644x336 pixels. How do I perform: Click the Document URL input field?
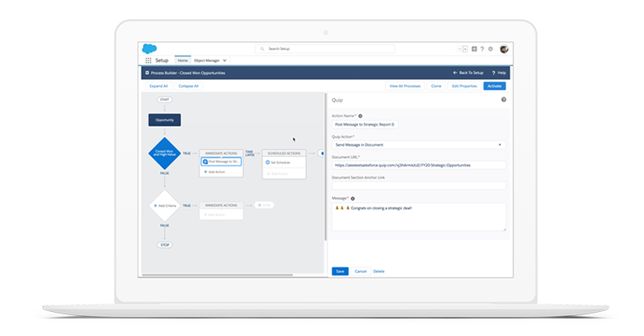(419, 165)
